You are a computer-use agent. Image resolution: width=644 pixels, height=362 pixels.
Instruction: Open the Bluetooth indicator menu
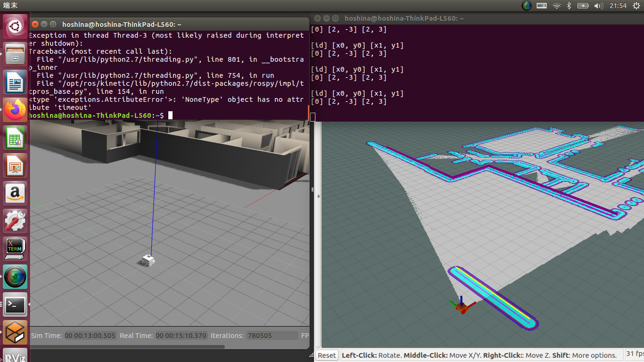[x=569, y=6]
